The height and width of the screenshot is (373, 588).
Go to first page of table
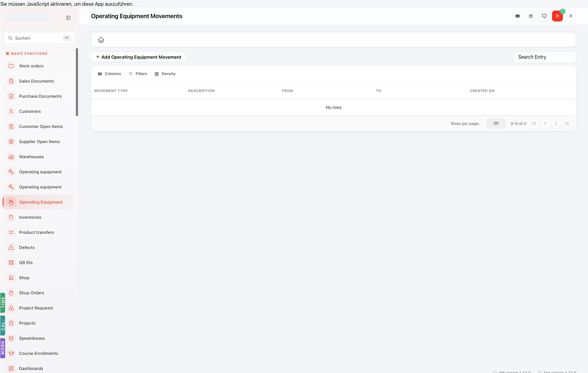[534, 123]
